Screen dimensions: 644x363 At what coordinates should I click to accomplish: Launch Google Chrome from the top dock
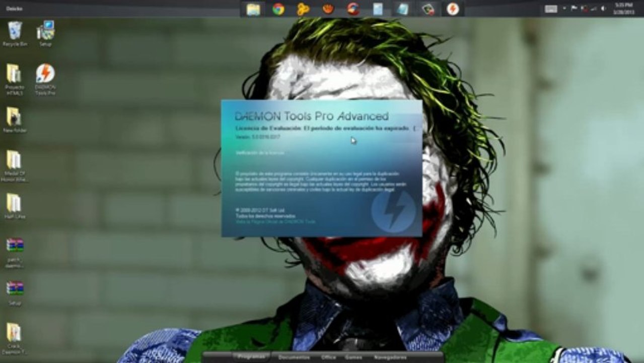coord(278,9)
